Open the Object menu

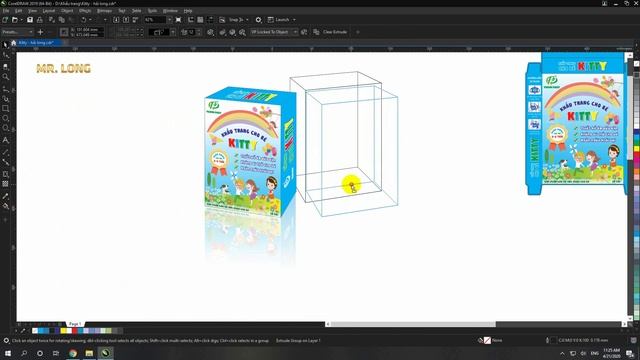click(x=67, y=11)
